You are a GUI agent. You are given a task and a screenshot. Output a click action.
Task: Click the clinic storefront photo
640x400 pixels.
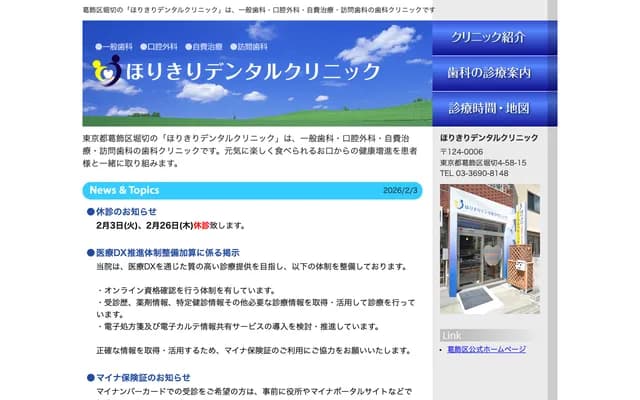coord(489,249)
